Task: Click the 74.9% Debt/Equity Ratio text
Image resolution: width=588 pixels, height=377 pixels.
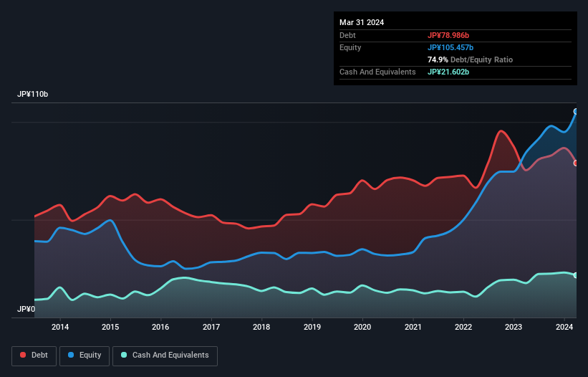Action: pyautogui.click(x=470, y=59)
